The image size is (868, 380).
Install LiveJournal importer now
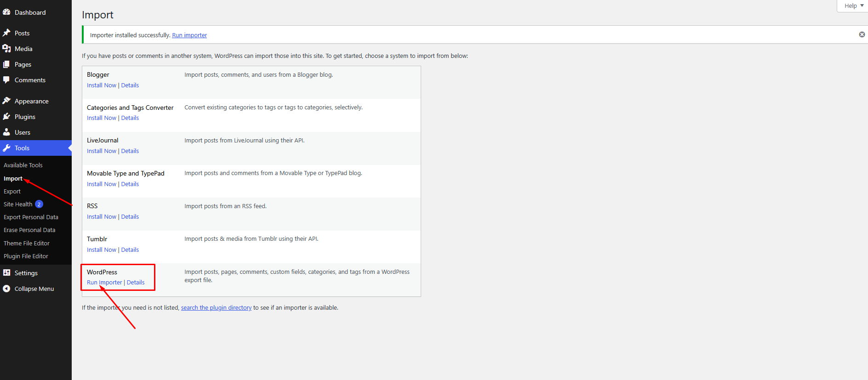(102, 151)
